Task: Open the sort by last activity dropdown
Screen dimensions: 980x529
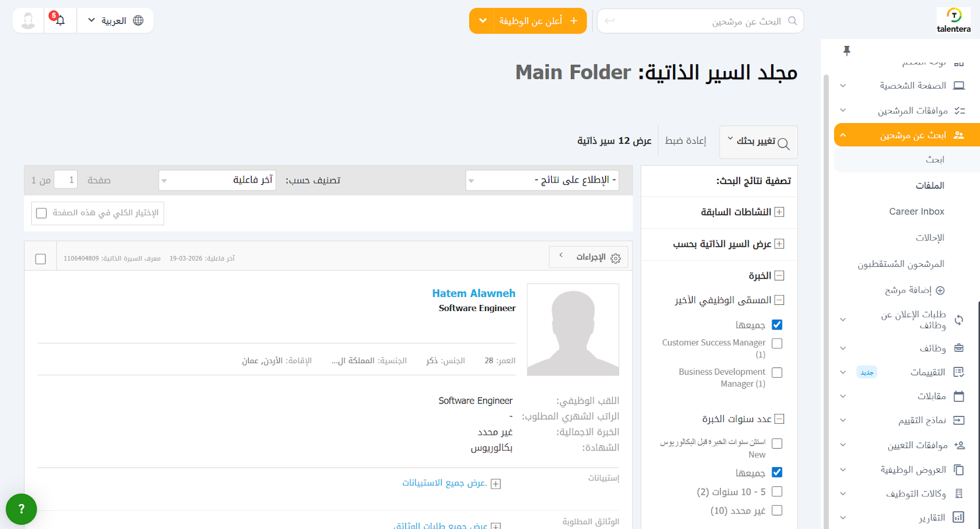Action: pyautogui.click(x=217, y=180)
